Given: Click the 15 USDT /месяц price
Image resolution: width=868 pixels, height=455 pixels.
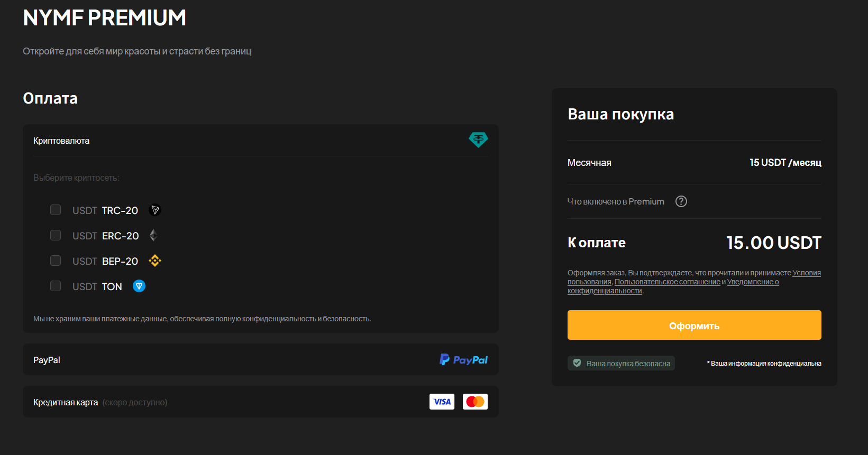Looking at the screenshot, I should point(785,163).
